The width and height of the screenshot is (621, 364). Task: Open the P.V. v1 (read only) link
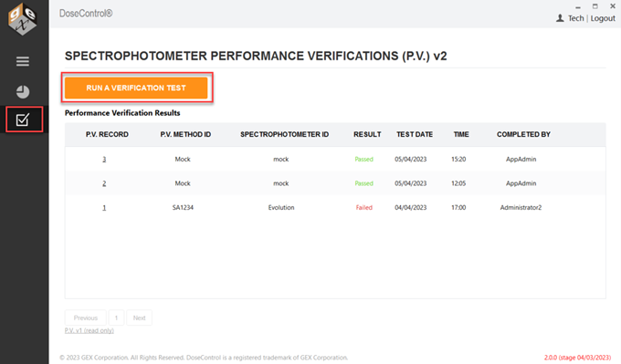(x=89, y=330)
